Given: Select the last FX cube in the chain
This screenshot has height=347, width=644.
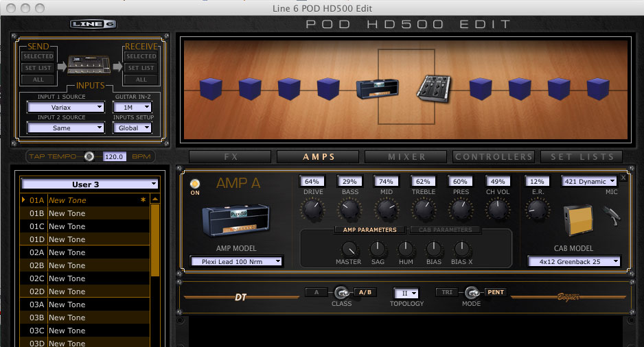Looking at the screenshot, I should tap(598, 89).
